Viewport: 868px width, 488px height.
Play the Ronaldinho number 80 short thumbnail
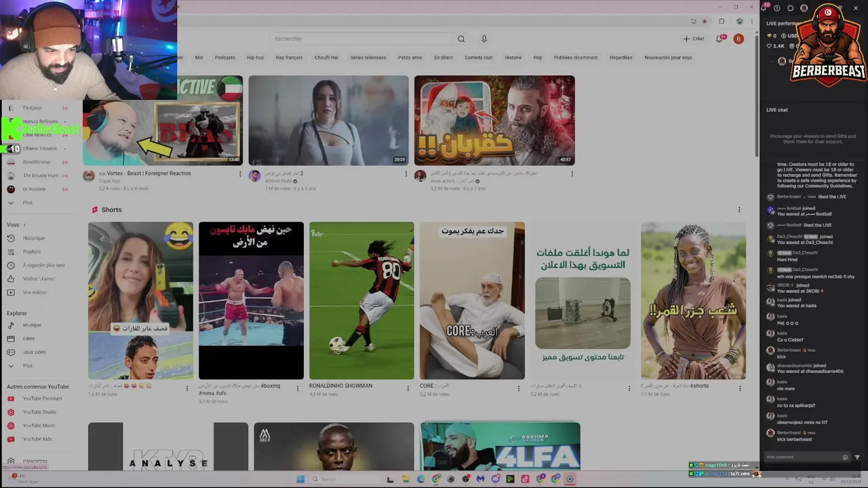(361, 300)
